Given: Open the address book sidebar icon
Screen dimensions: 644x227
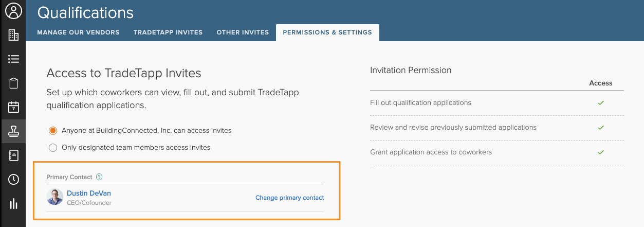Looking at the screenshot, I should pos(13,155).
